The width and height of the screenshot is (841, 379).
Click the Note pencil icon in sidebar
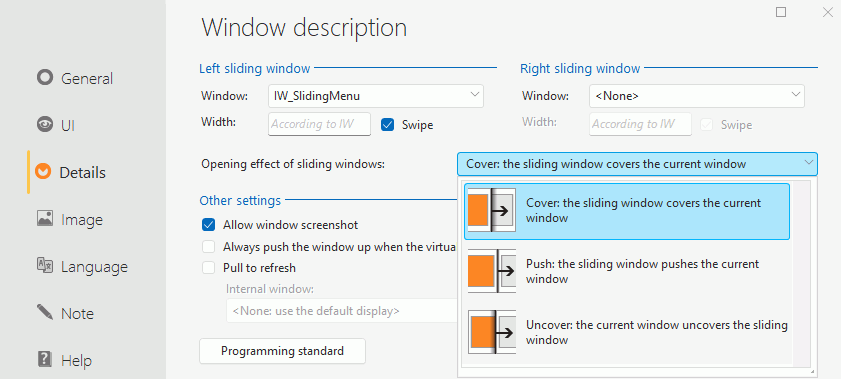pos(45,312)
